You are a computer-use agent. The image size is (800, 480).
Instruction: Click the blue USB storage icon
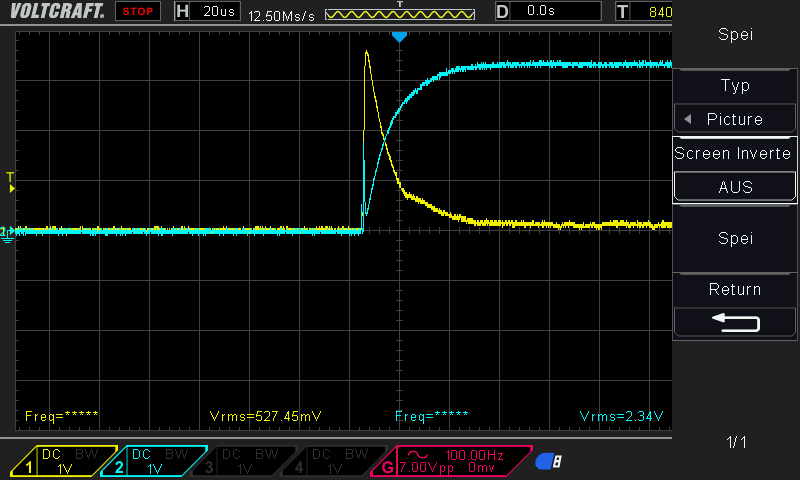pyautogui.click(x=548, y=461)
